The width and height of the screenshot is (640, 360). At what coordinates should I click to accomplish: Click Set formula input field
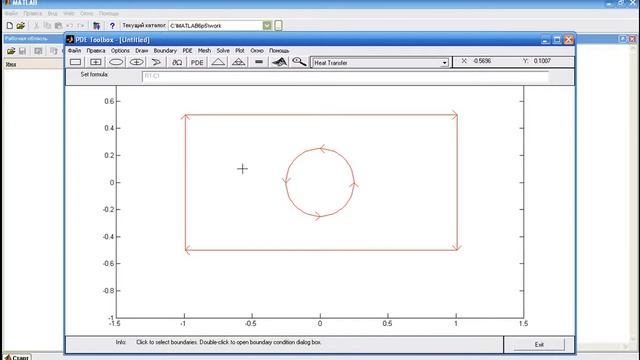(345, 76)
